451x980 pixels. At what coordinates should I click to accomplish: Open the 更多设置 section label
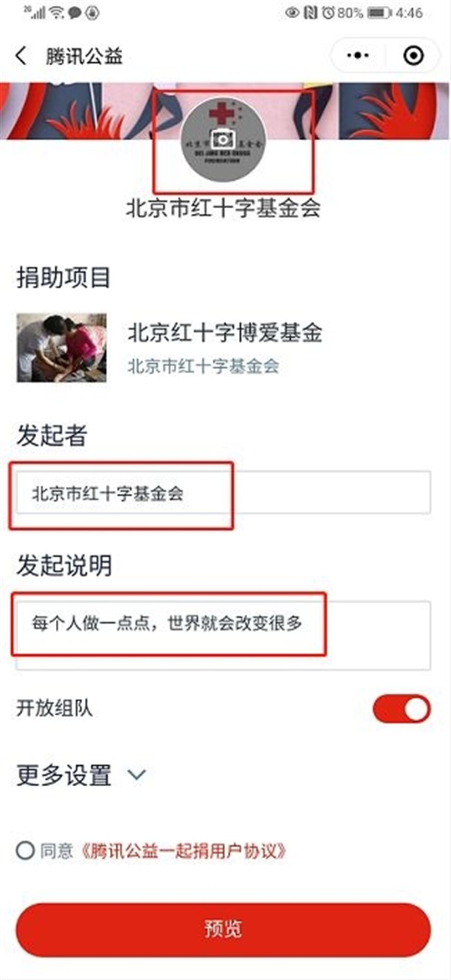pyautogui.click(x=63, y=775)
